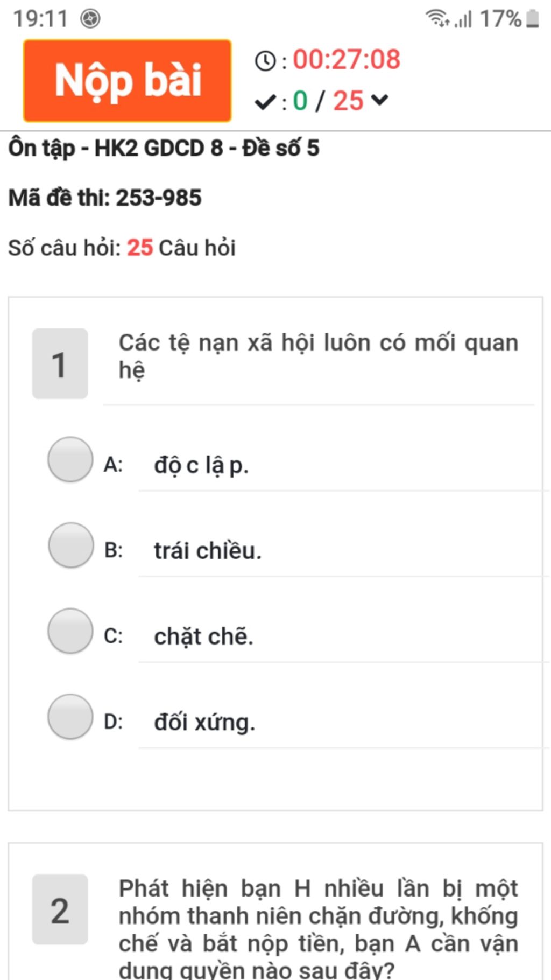This screenshot has width=551, height=980.
Task: Click the checkmark answered-count icon
Action: point(265,101)
